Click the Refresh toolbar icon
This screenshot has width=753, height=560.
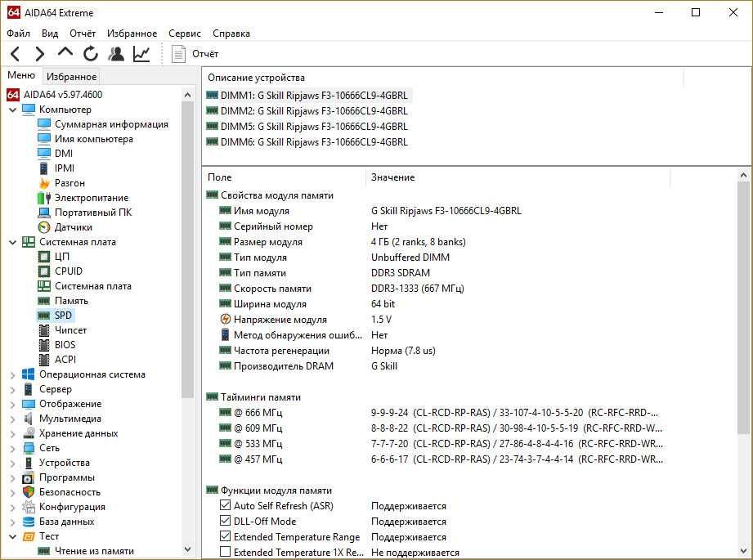coord(90,54)
